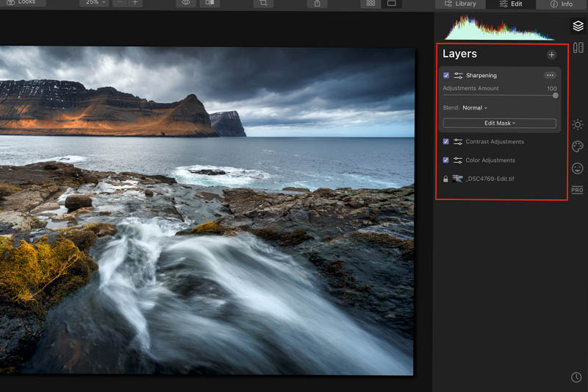The image size is (588, 392).
Task: Open the Layers panel icon
Action: click(x=578, y=26)
